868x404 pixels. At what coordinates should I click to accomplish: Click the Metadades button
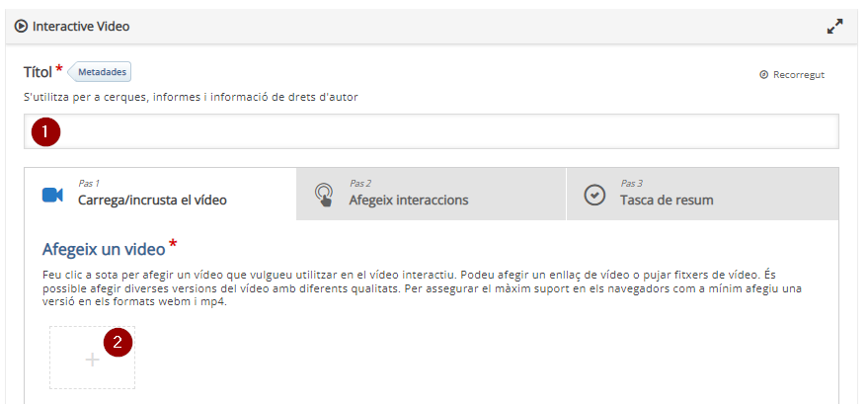coord(100,72)
